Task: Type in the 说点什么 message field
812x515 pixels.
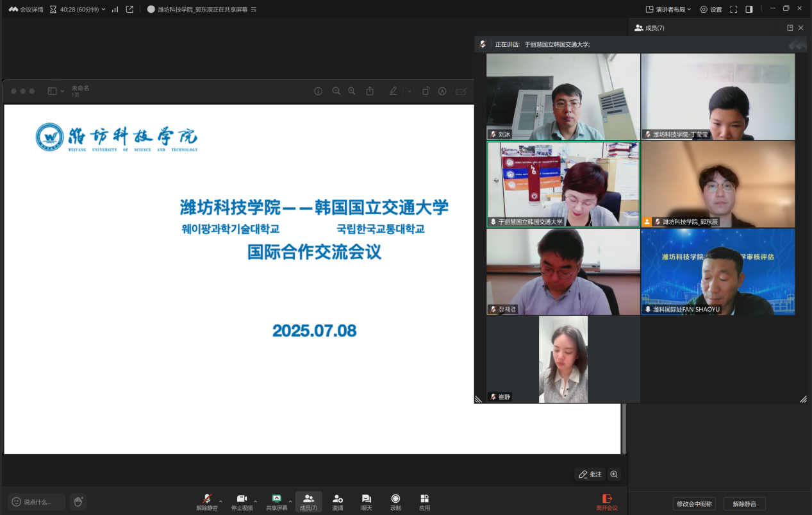Action: (x=37, y=502)
